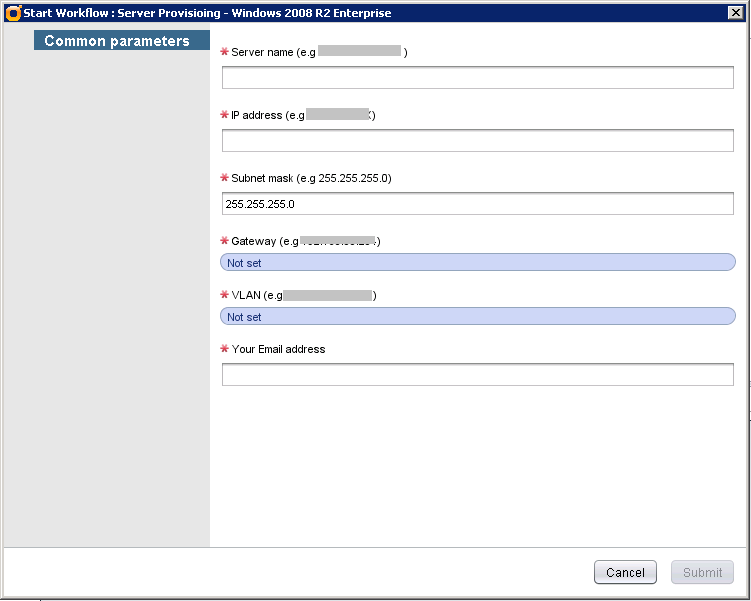Click the red asterisk beside VLAN
Screen dimensions: 751x601
click(x=225, y=295)
